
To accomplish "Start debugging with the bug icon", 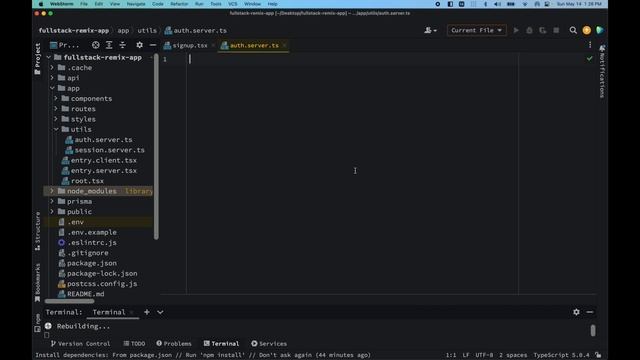I will point(529,30).
